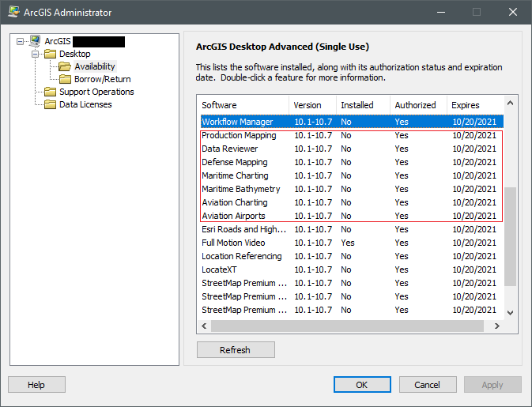
Task: Open Data Licenses in the tree
Action: pyautogui.click(x=85, y=104)
